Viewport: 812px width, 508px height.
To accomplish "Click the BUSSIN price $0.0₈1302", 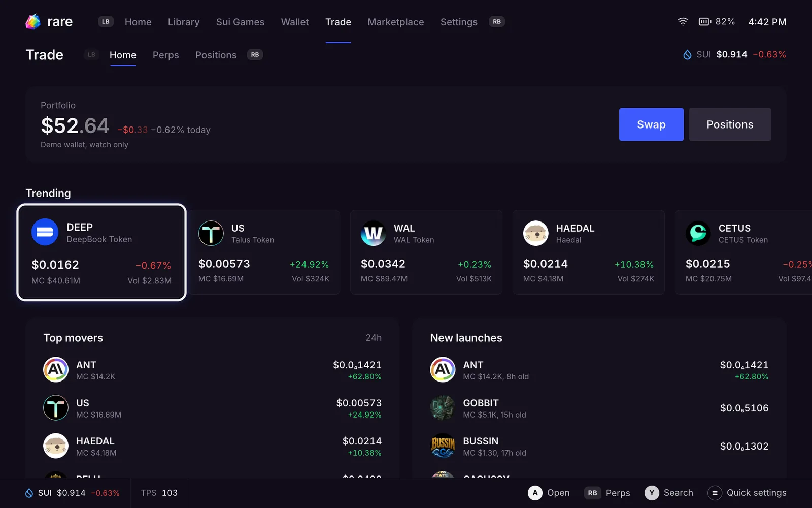I will click(744, 446).
